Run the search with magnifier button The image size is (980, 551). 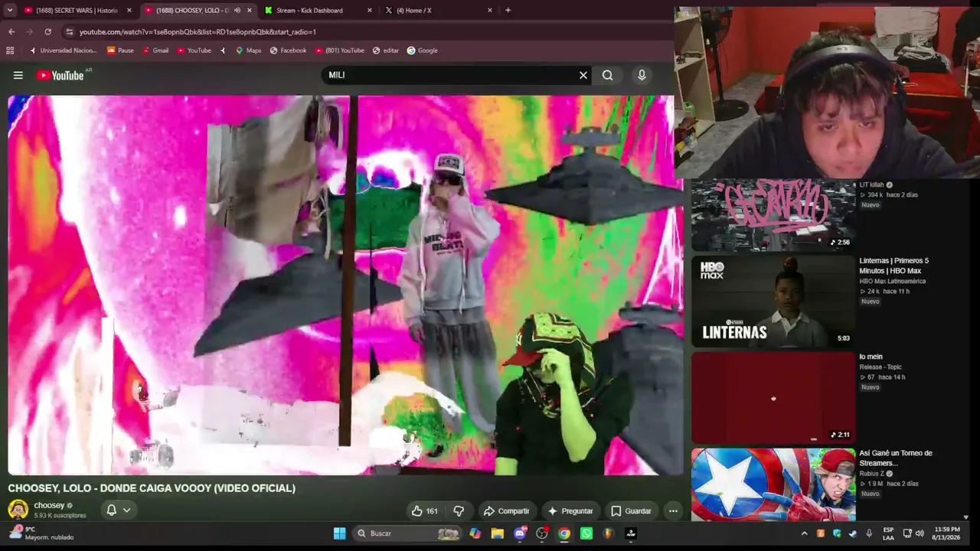pyautogui.click(x=607, y=75)
